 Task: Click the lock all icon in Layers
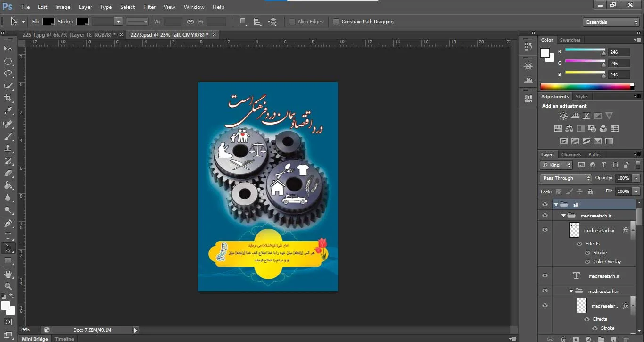click(590, 192)
